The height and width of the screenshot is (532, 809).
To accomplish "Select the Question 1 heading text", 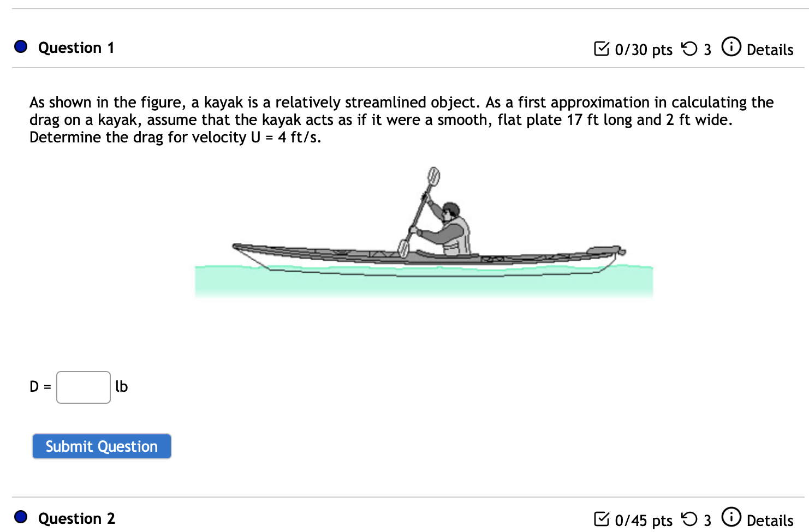I will [x=76, y=47].
